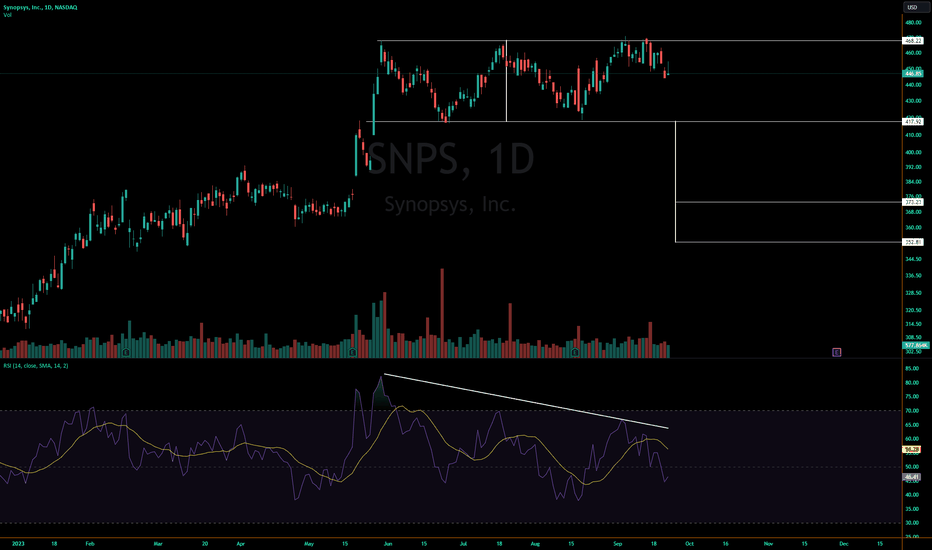Click the Oct label on time axis
This screenshot has width=932, height=550.
point(689,543)
